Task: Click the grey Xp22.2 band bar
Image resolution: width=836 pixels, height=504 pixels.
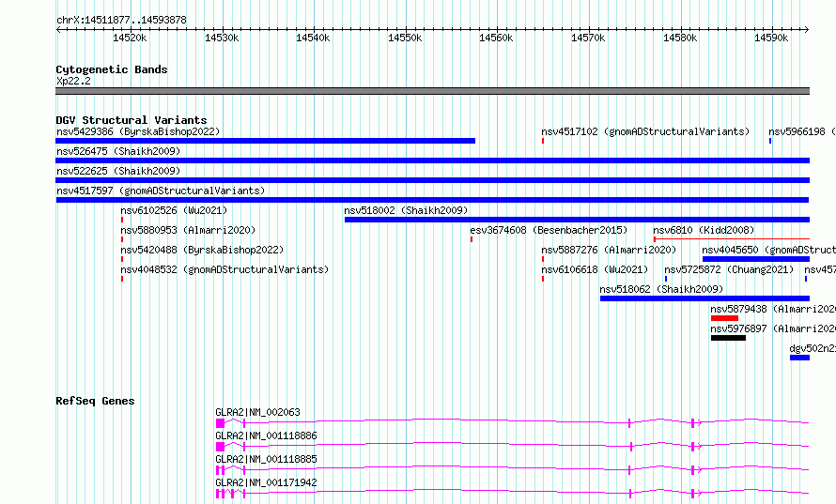Action: pyautogui.click(x=432, y=91)
